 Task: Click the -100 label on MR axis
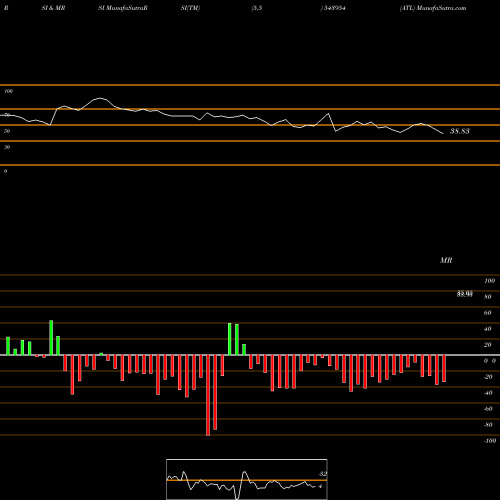(x=490, y=441)
